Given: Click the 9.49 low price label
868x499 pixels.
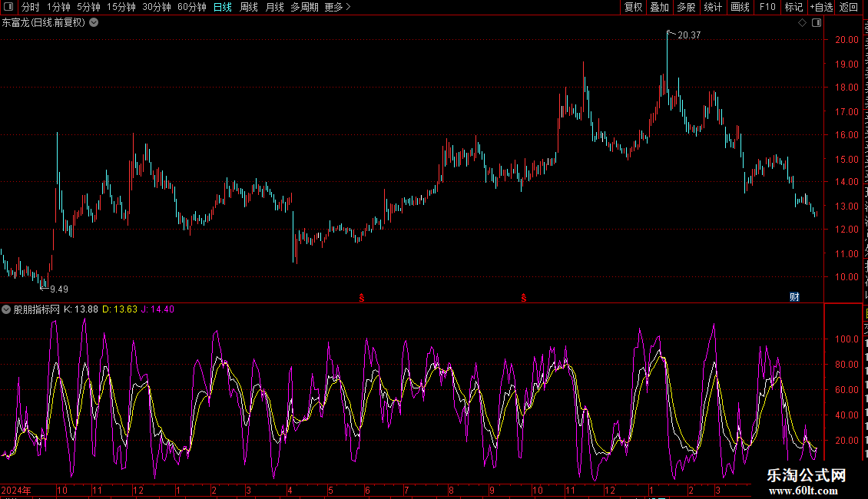Looking at the screenshot, I should [59, 289].
